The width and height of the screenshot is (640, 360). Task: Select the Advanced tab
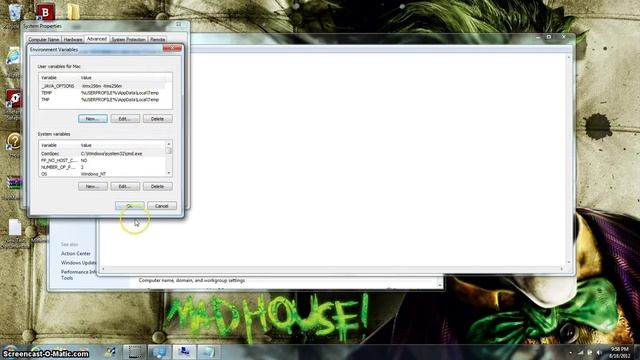[x=97, y=39]
